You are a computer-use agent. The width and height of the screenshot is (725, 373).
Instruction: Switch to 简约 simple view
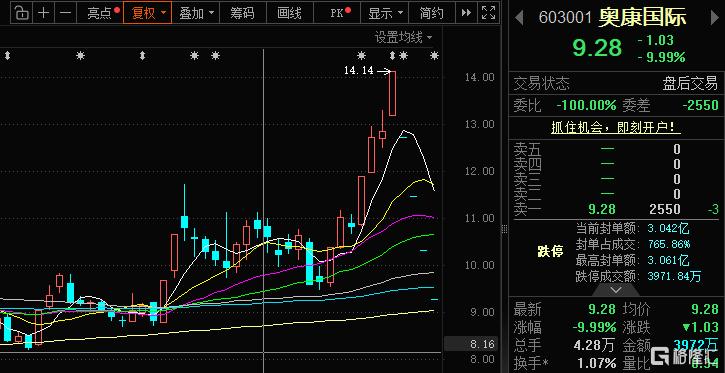431,13
